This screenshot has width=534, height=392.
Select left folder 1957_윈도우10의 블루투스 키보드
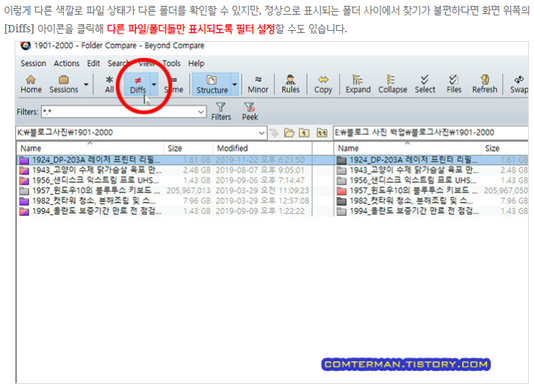pos(90,191)
